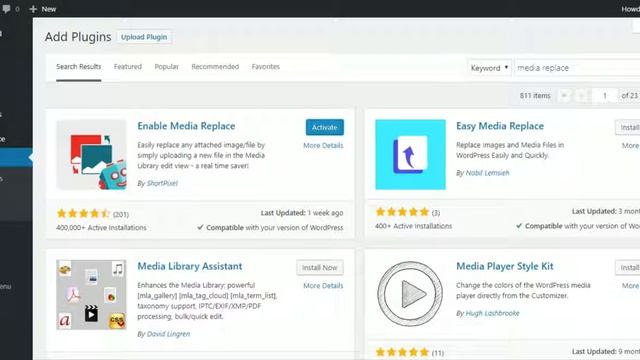Click the Easy Media Replace plugin icon
640x360 pixels.
410,155
